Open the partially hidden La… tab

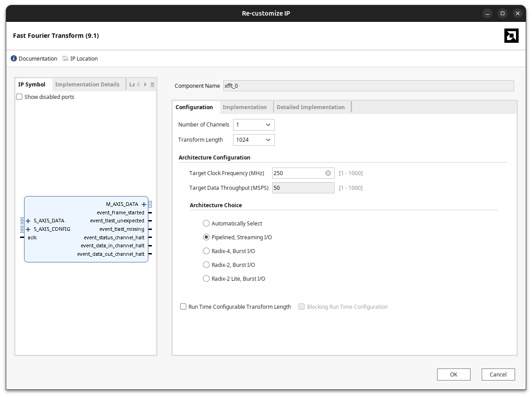pyautogui.click(x=131, y=85)
